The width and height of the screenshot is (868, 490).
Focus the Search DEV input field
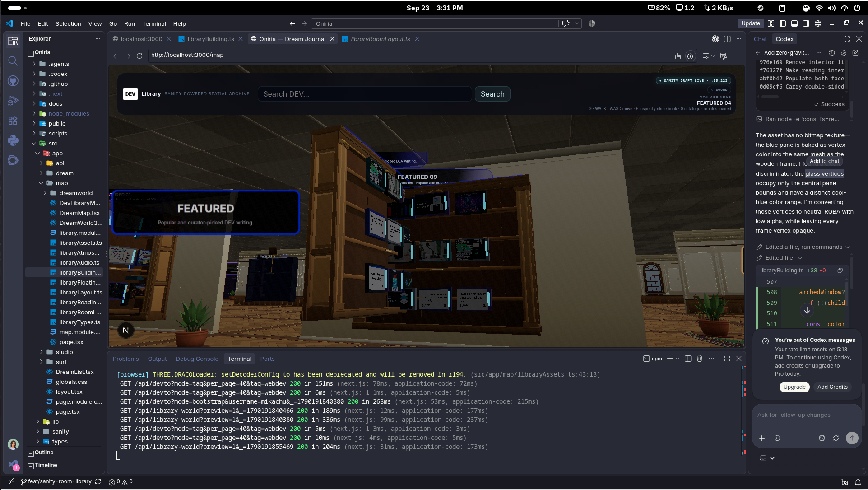(x=365, y=94)
